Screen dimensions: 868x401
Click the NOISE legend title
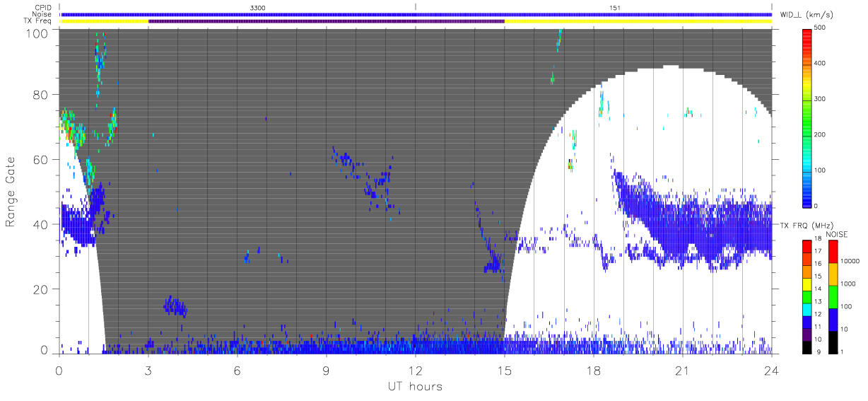pyautogui.click(x=836, y=234)
